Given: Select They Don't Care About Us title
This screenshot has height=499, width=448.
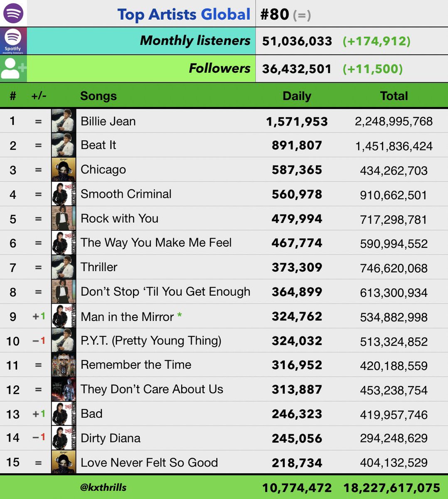Looking at the screenshot, I should (x=152, y=389).
